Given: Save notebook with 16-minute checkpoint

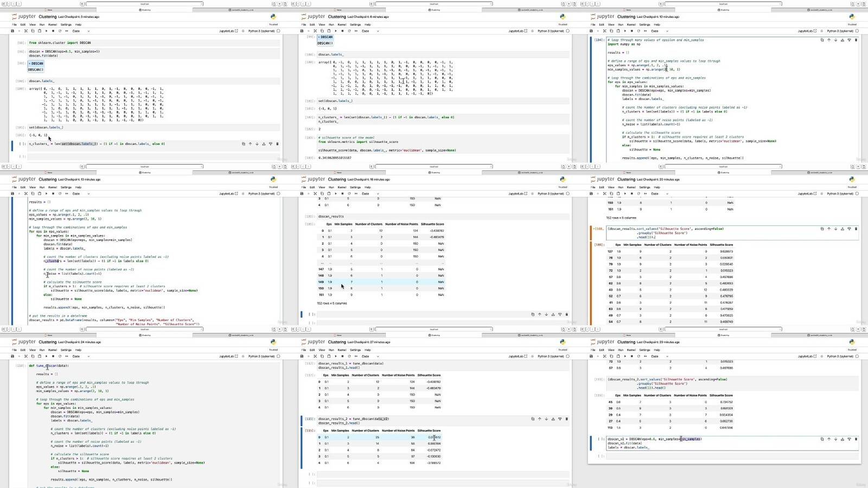Looking at the screenshot, I should pyautogui.click(x=302, y=193).
